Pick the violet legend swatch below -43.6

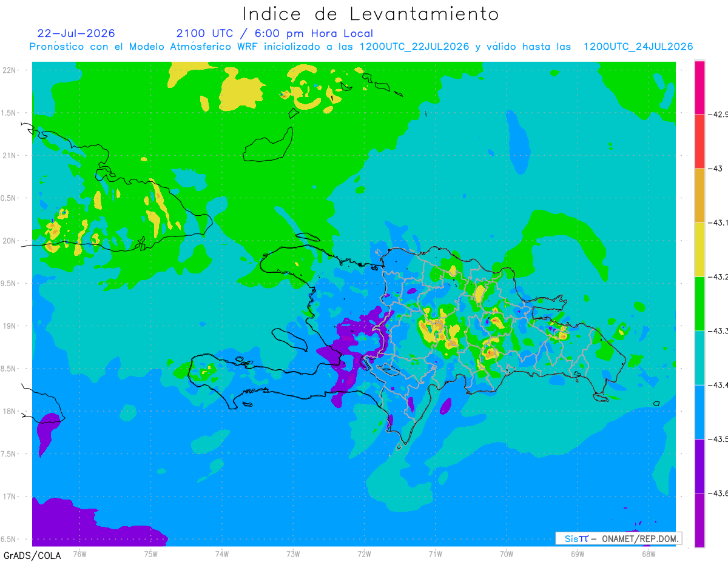[699, 520]
